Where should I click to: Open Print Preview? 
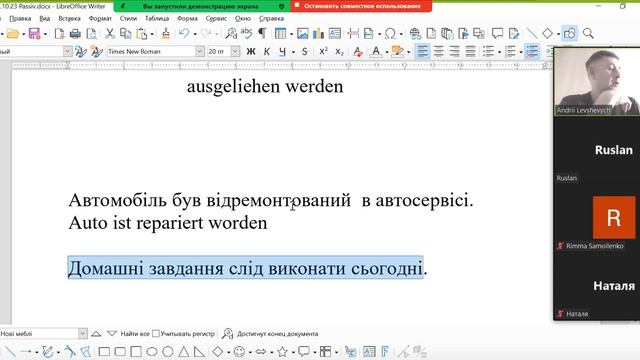coord(91,33)
